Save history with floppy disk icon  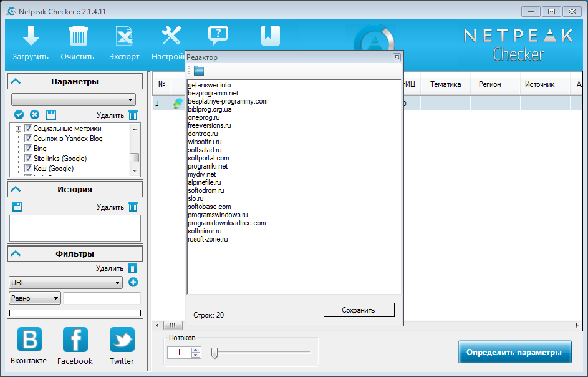coord(17,207)
